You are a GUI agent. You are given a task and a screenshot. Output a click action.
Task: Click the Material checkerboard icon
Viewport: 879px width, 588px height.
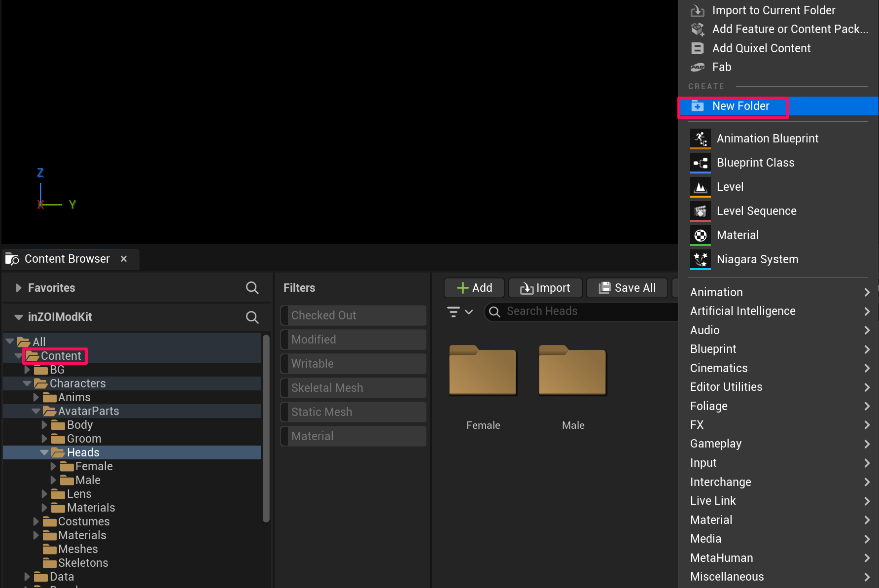pyautogui.click(x=700, y=235)
